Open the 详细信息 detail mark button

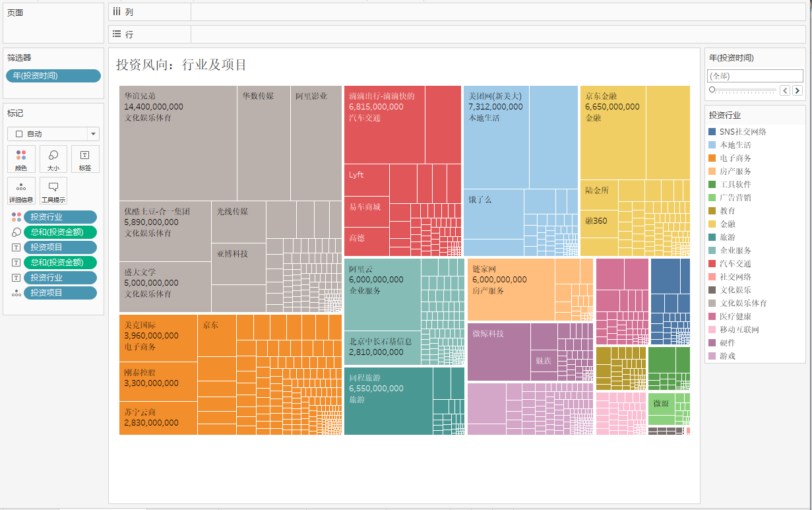pyautogui.click(x=21, y=191)
